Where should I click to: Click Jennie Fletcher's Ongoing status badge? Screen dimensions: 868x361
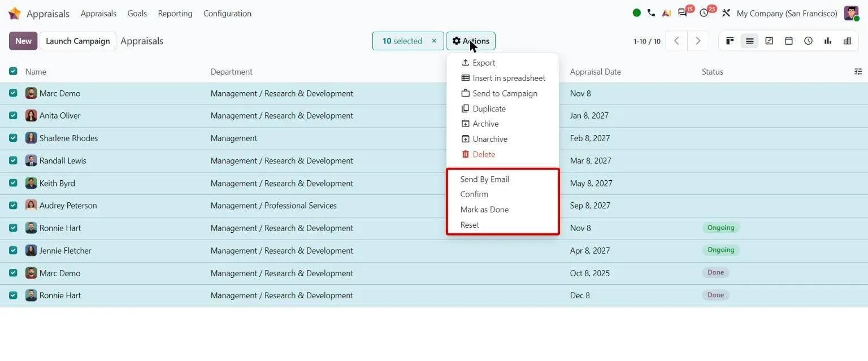pyautogui.click(x=721, y=250)
